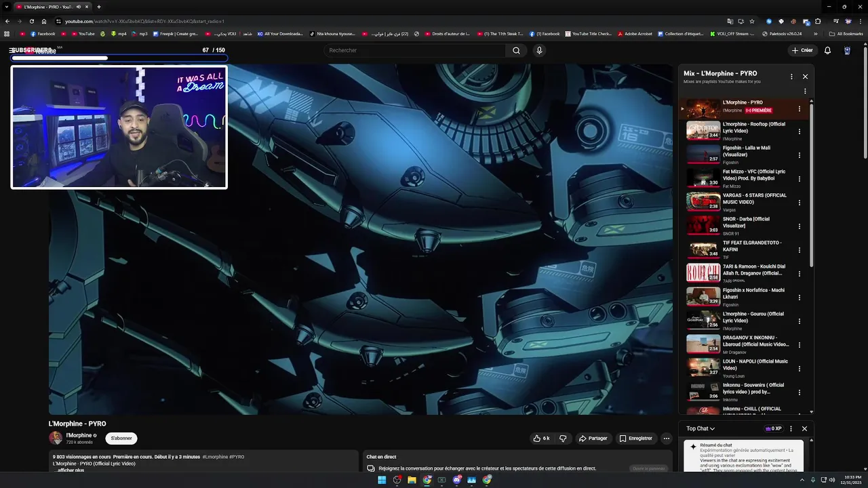This screenshot has height=488, width=868.
Task: Click the browser address bar URL
Action: (144, 21)
